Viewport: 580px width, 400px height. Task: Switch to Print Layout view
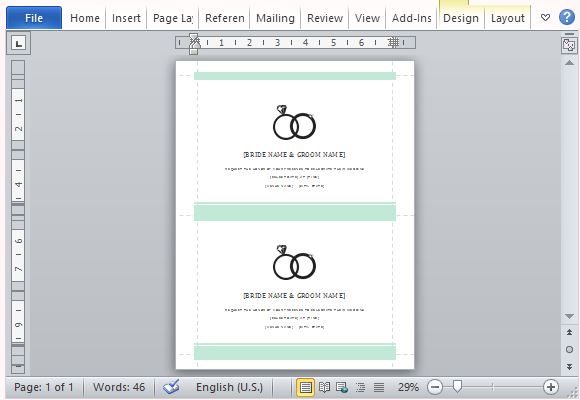coord(306,387)
